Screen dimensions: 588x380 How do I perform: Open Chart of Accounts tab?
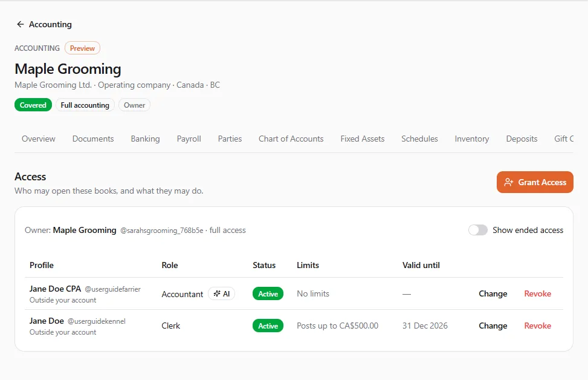point(291,139)
